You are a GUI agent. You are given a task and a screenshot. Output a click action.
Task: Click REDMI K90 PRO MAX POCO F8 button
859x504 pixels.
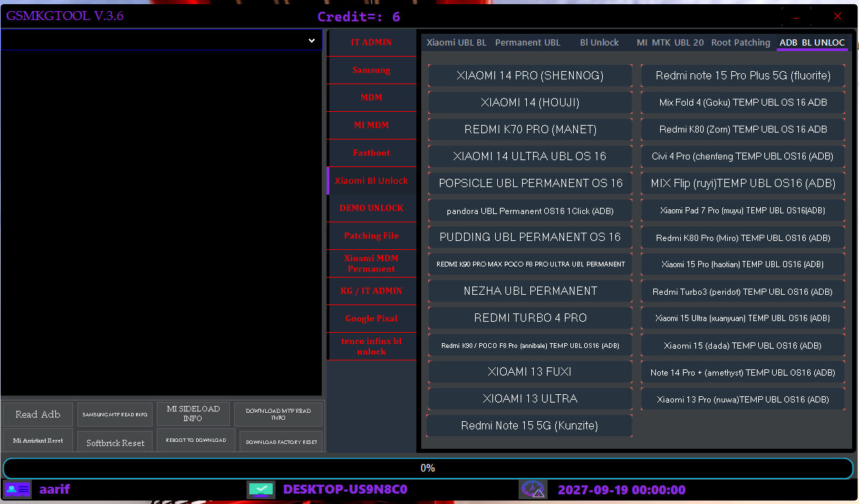(530, 264)
